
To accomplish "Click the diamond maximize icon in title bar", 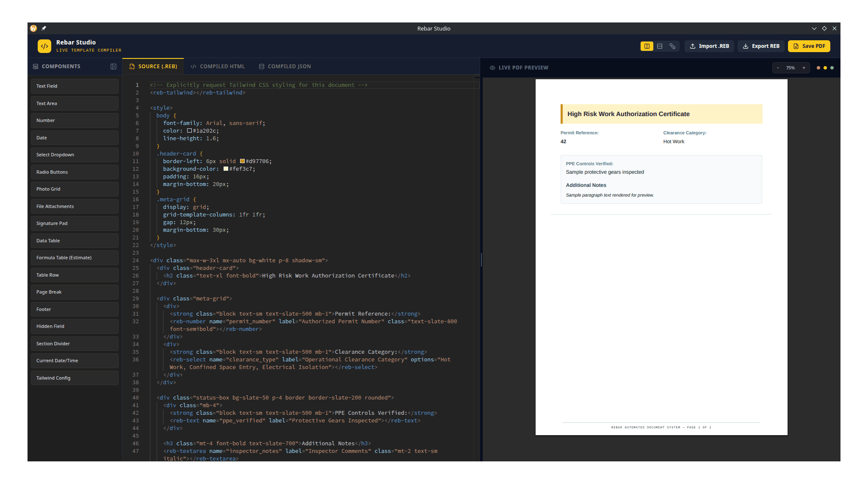I will coord(824,28).
